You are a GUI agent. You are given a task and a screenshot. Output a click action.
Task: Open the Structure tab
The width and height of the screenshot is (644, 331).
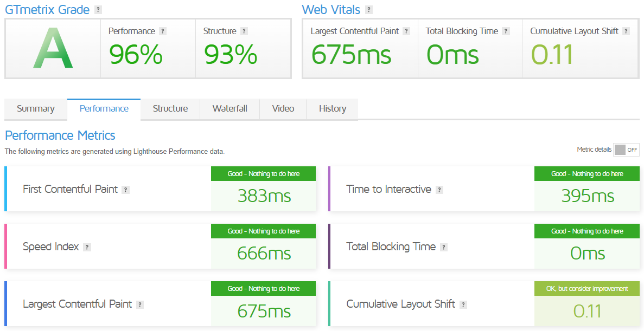pos(170,109)
